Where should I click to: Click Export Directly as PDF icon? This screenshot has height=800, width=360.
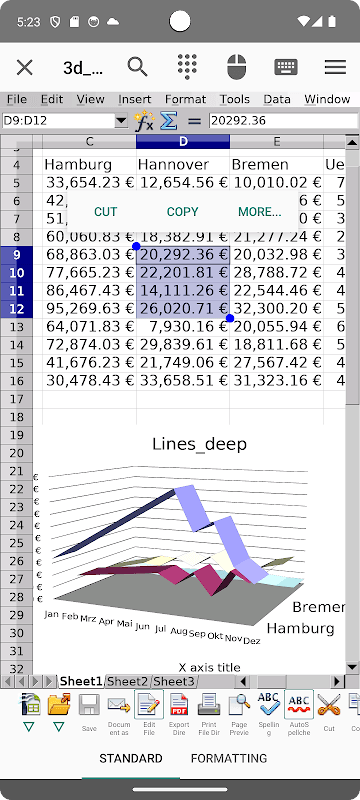(179, 704)
